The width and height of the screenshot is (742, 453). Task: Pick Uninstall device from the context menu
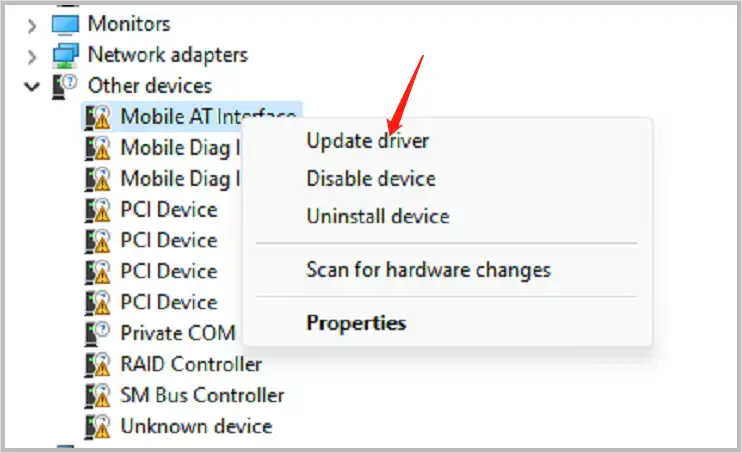[x=377, y=216]
